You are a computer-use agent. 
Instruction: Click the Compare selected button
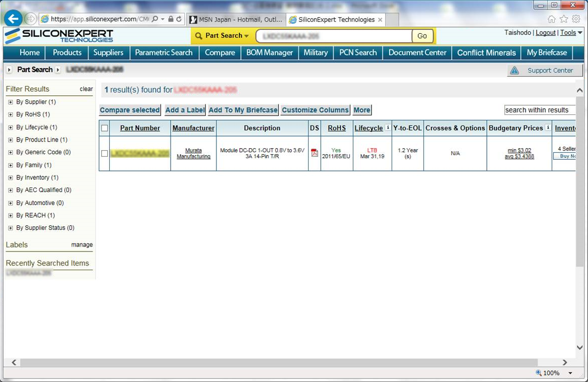[130, 110]
